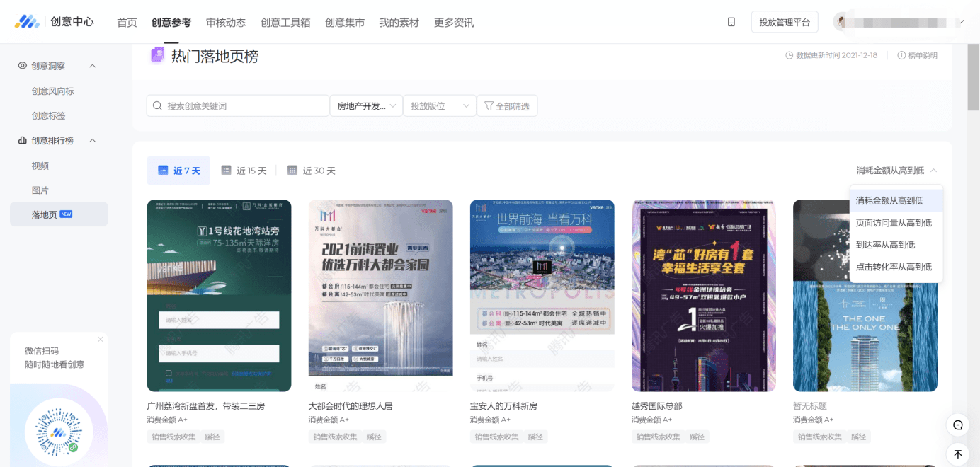Choose 页面访问量从高到低 sort option
The image size is (980, 467).
[x=894, y=223]
